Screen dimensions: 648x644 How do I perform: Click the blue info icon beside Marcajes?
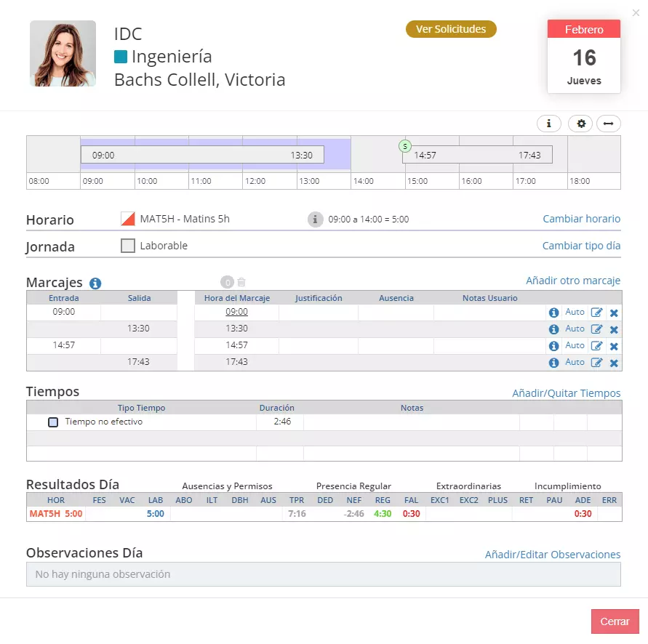(95, 283)
